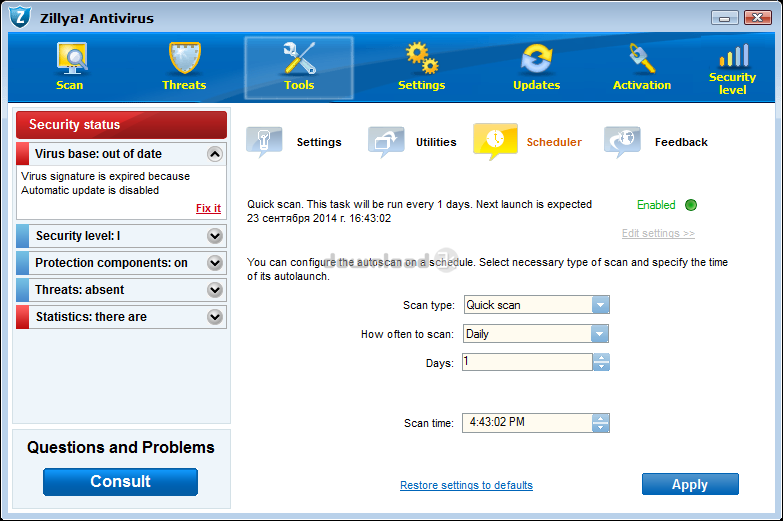This screenshot has width=783, height=521.
Task: Click the Fix it link
Action: [x=208, y=208]
